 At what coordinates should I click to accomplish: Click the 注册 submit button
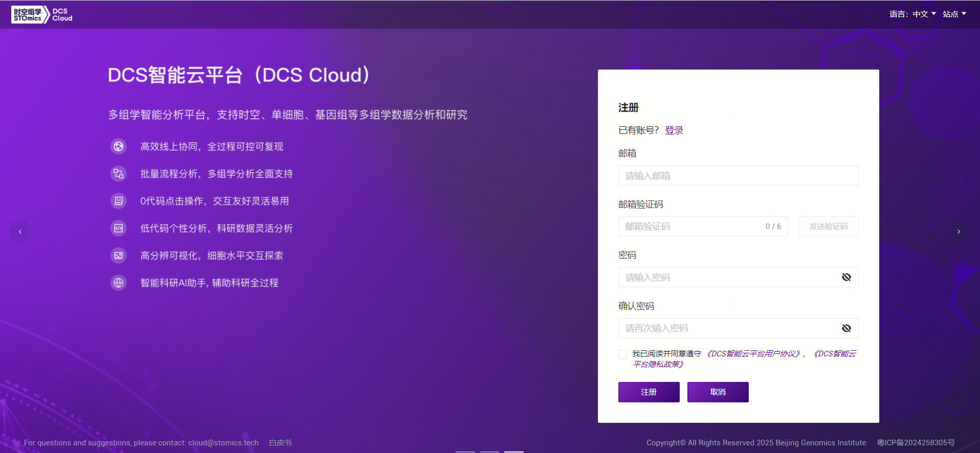click(649, 392)
